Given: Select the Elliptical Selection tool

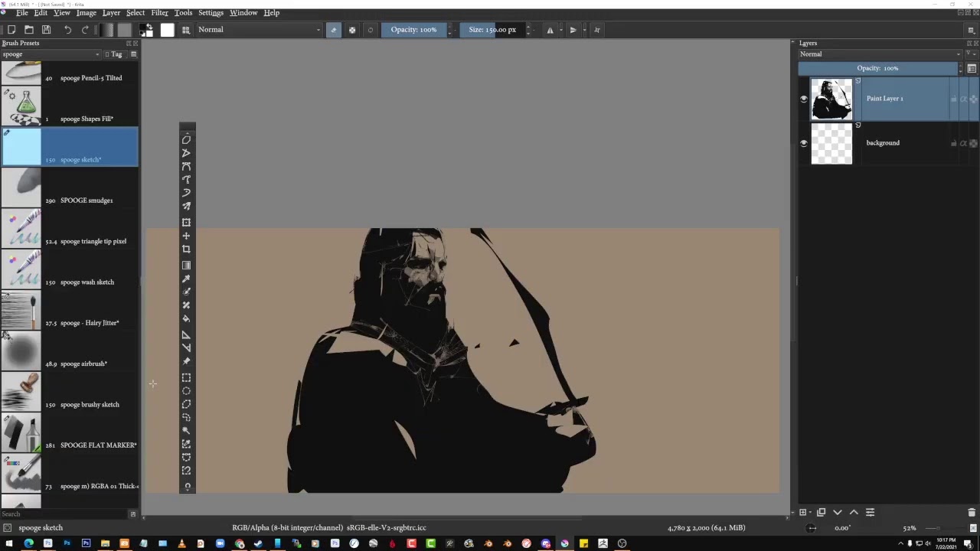Looking at the screenshot, I should (186, 391).
